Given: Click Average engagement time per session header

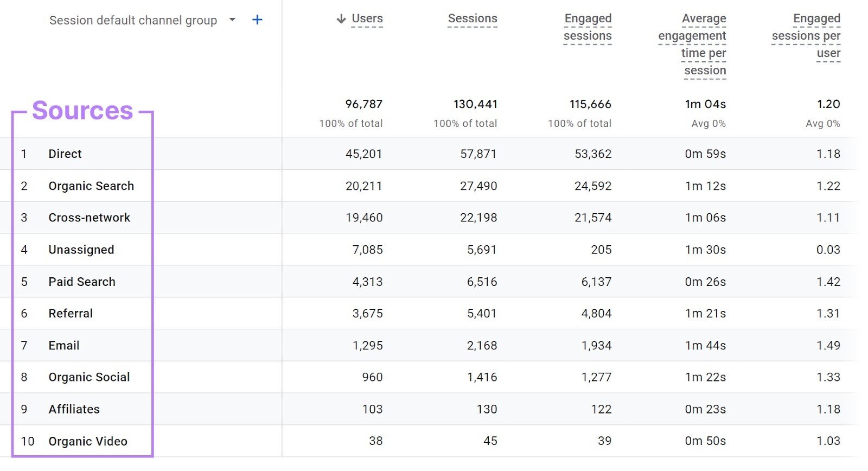Looking at the screenshot, I should click(692, 44).
